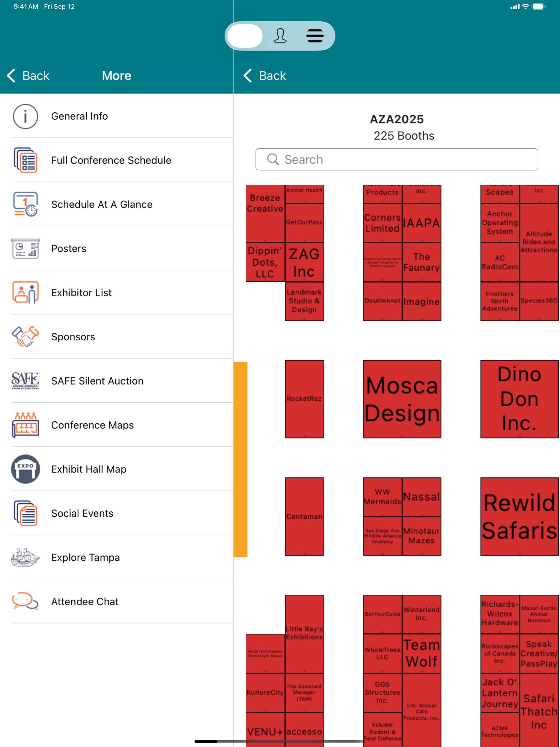Select the Doubleknot booth
Screen dimensions: 560x747
point(382,301)
